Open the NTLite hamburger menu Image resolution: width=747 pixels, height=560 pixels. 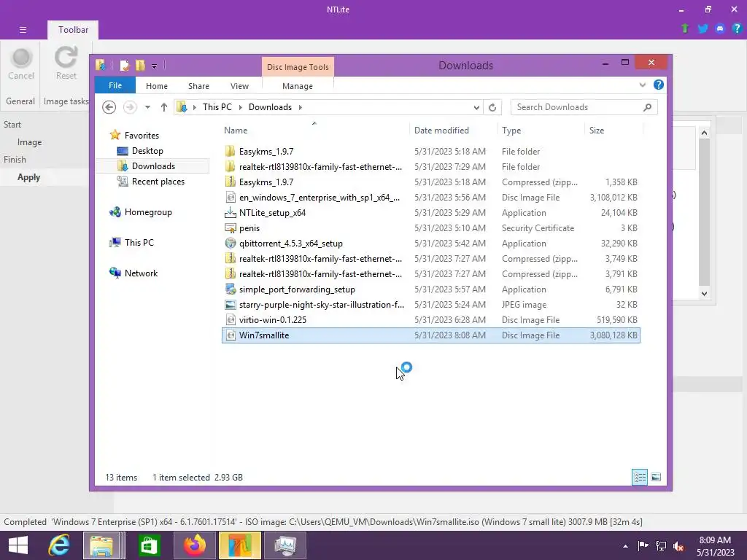click(x=23, y=29)
